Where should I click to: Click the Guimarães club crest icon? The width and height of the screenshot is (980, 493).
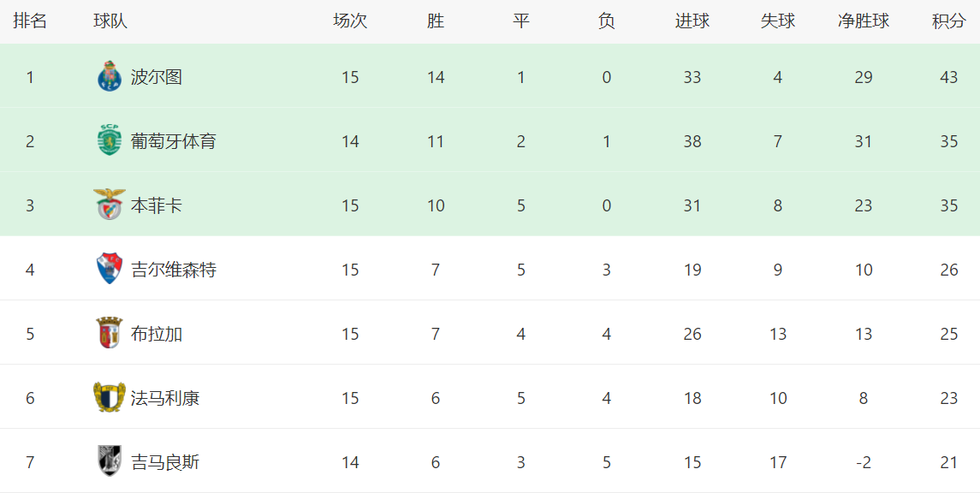coord(110,462)
